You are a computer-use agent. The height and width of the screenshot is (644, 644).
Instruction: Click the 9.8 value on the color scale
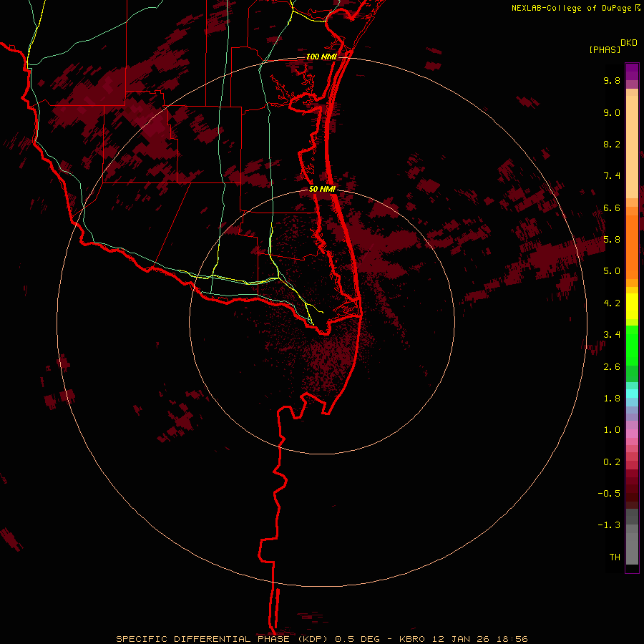612,80
